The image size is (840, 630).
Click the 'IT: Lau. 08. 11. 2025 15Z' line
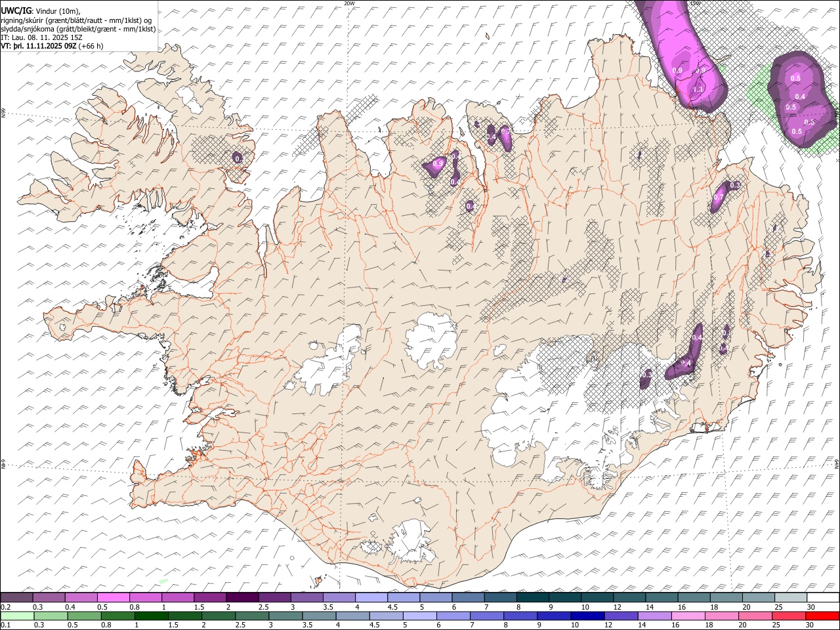pos(41,37)
